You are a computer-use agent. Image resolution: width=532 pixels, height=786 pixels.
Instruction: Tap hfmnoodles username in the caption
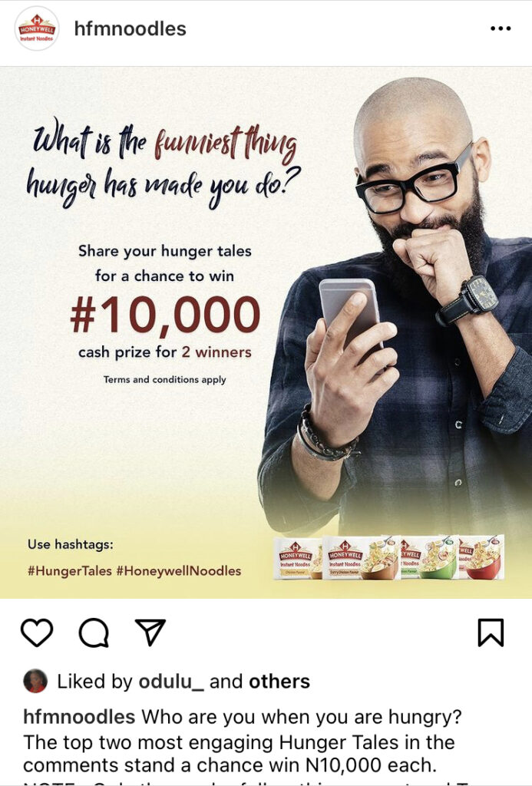[x=79, y=717]
